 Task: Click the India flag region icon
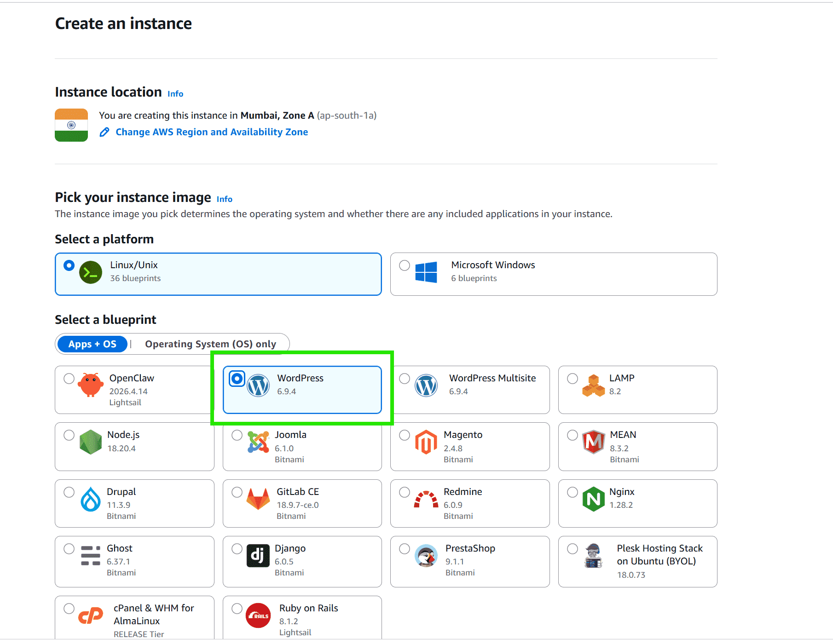[x=71, y=125]
